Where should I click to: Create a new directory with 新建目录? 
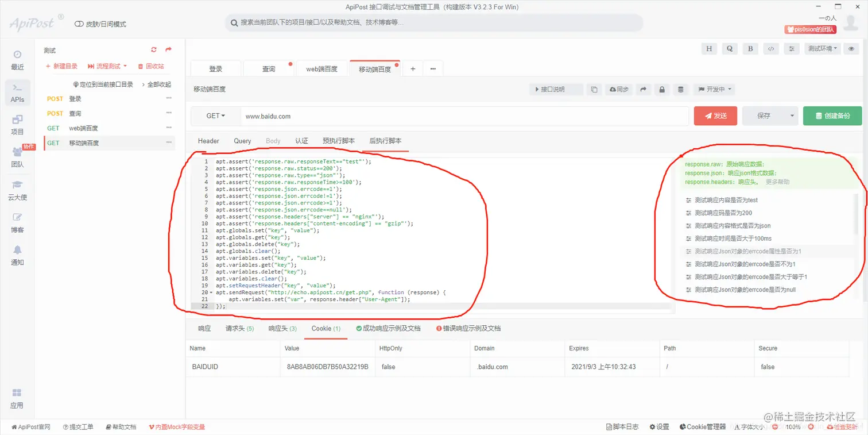pyautogui.click(x=61, y=66)
